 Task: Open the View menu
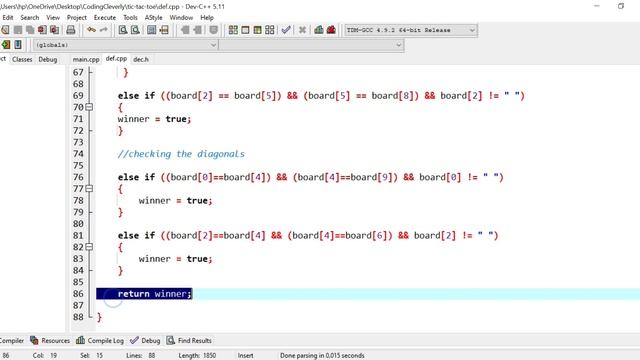(53, 18)
